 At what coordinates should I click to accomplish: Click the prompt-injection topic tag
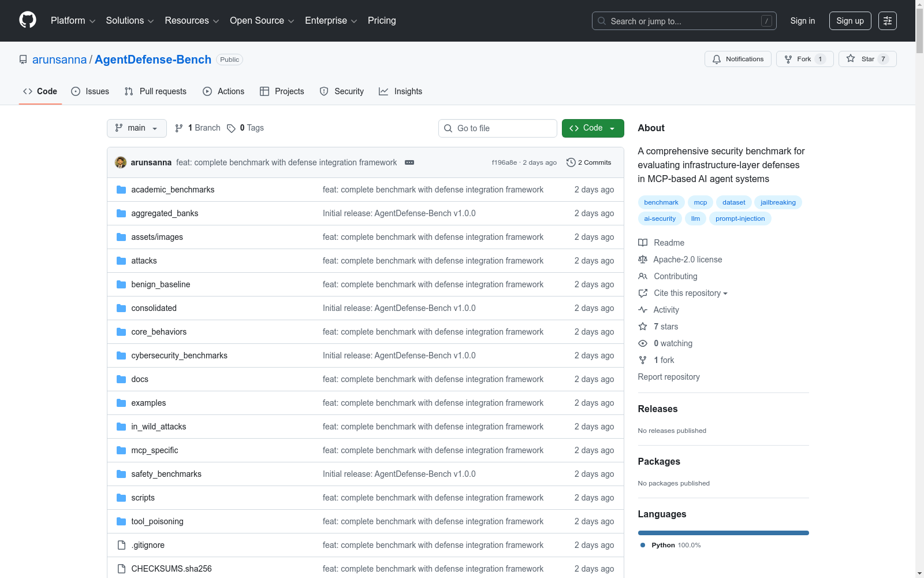pyautogui.click(x=740, y=218)
